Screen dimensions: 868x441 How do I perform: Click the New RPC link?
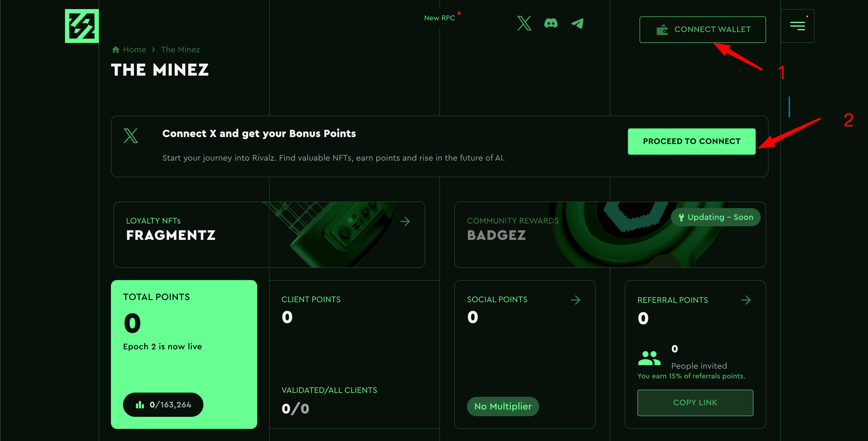point(439,18)
